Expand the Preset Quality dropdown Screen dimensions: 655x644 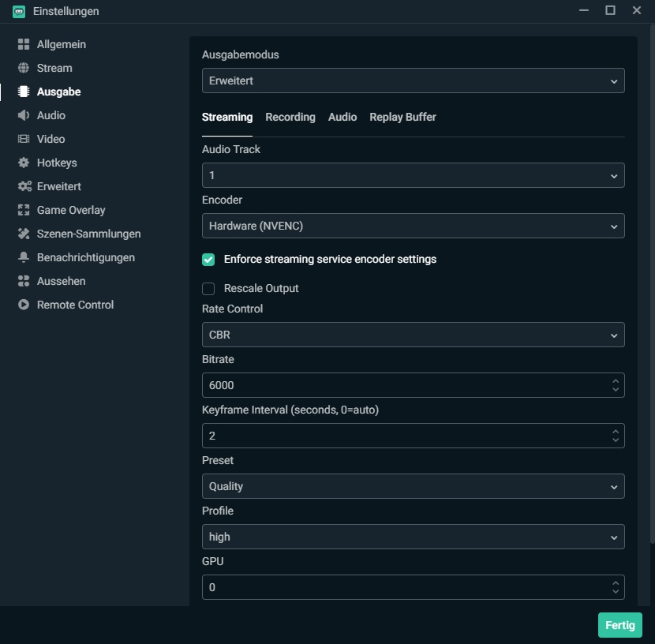[413, 486]
